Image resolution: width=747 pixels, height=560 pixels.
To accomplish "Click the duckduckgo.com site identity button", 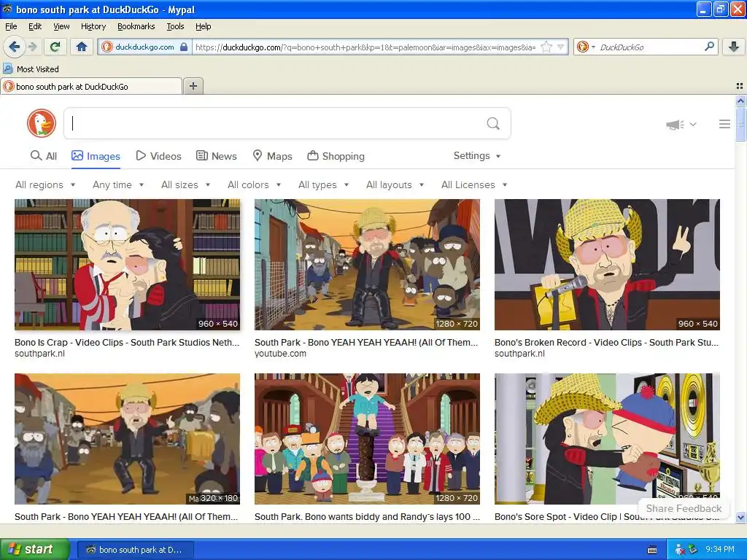I will click(145, 47).
